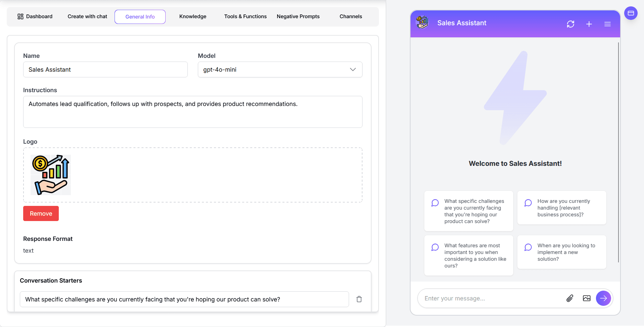644x327 pixels.
Task: Open the Model dropdown gpt-4o-mini
Action: (280, 70)
